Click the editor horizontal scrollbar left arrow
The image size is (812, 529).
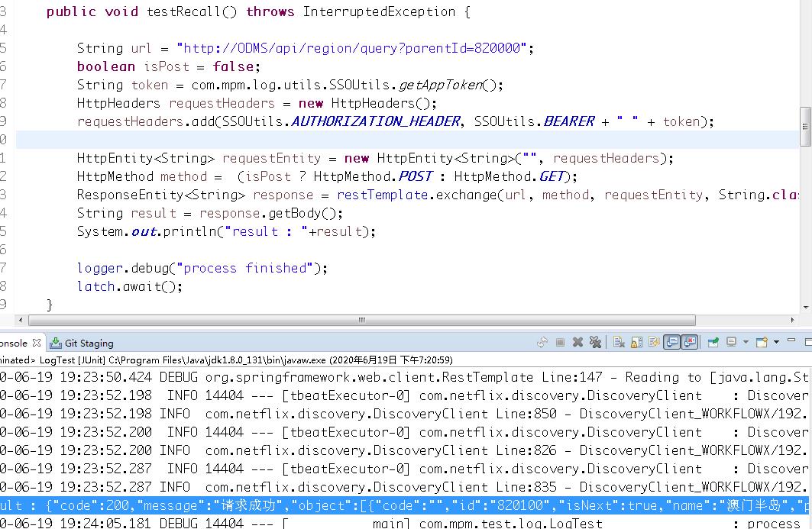[20, 320]
